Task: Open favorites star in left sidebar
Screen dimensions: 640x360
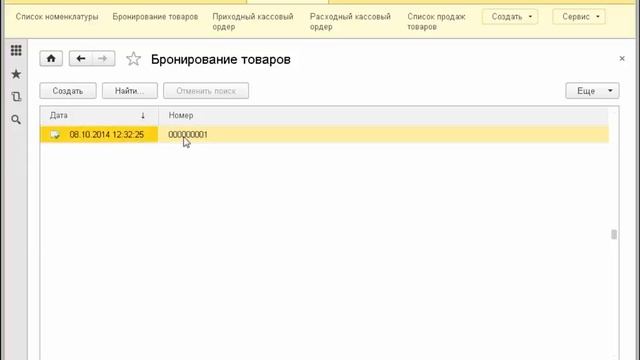Action: coord(16,74)
